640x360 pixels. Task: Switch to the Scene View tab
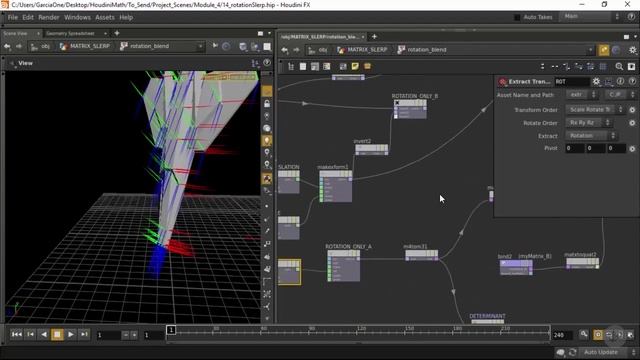(16, 33)
